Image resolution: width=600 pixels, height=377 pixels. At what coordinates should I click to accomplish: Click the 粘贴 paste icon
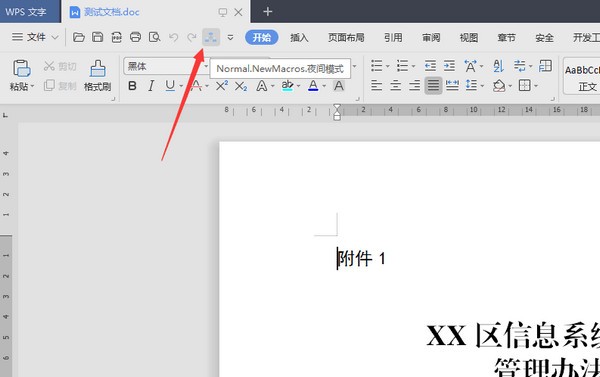(x=21, y=69)
